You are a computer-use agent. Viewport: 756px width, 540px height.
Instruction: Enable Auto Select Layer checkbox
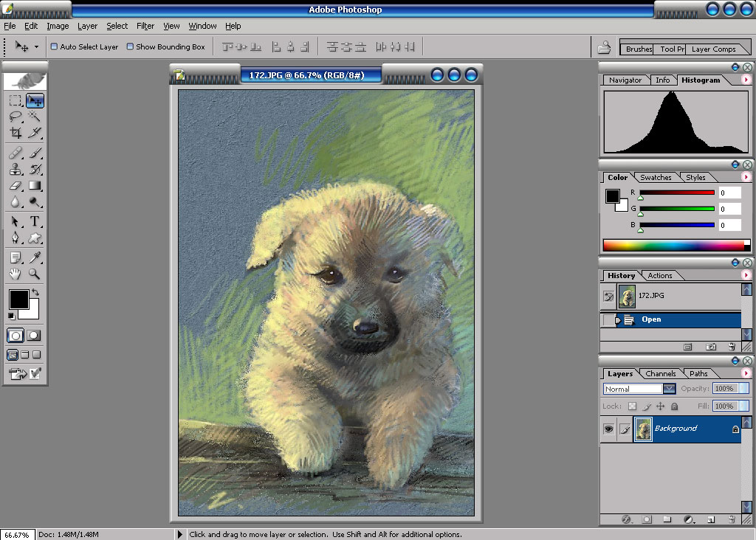[54, 46]
